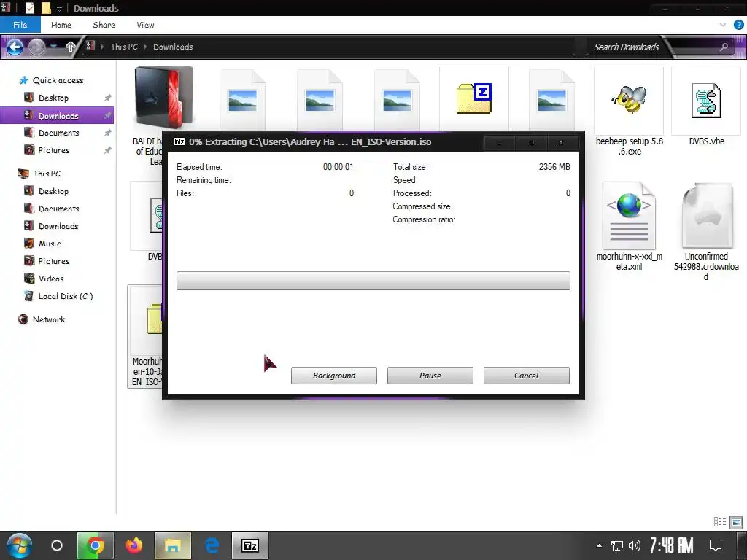Click the search magnifier icon
The image size is (747, 560).
(x=724, y=47)
